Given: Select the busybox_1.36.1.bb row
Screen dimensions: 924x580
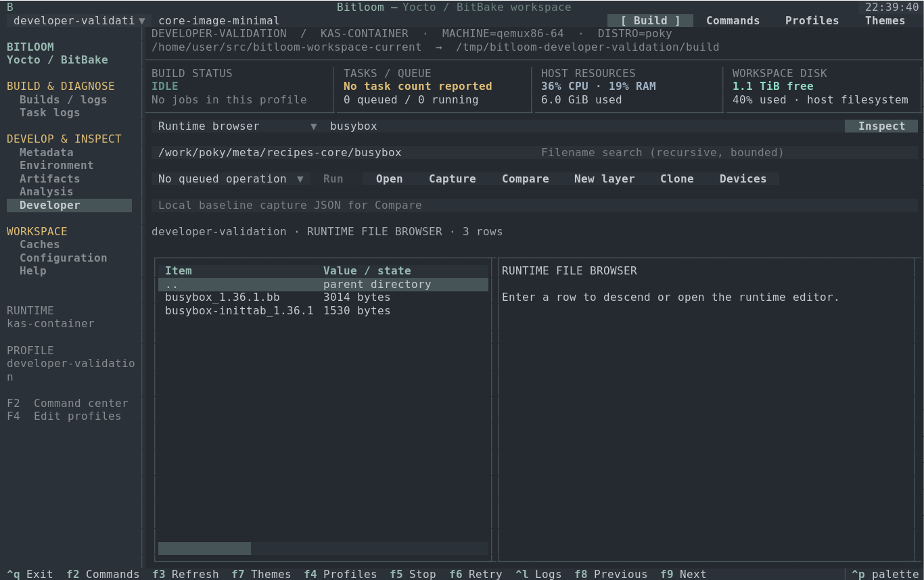Looking at the screenshot, I should pos(323,297).
